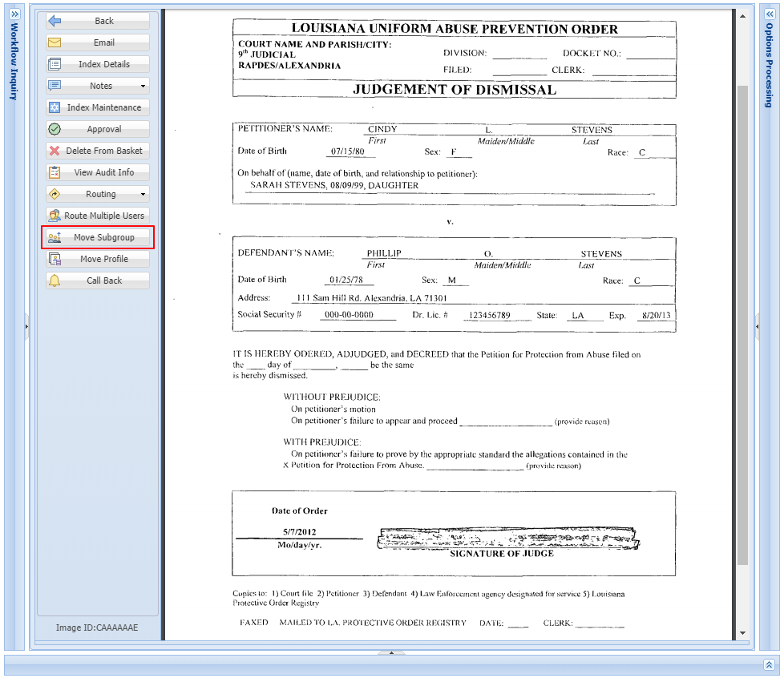The width and height of the screenshot is (784, 678).
Task: Click the View Audit Info clipboard icon
Action: coord(55,172)
